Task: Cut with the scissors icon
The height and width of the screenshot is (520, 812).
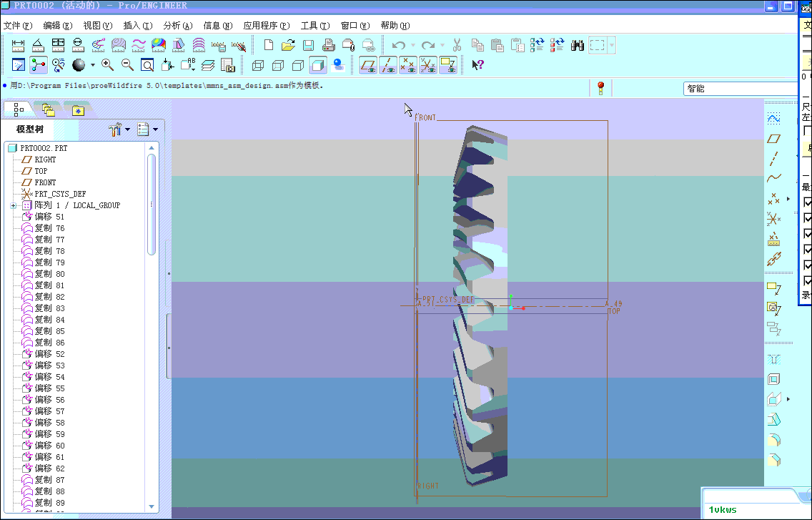Action: [457, 45]
